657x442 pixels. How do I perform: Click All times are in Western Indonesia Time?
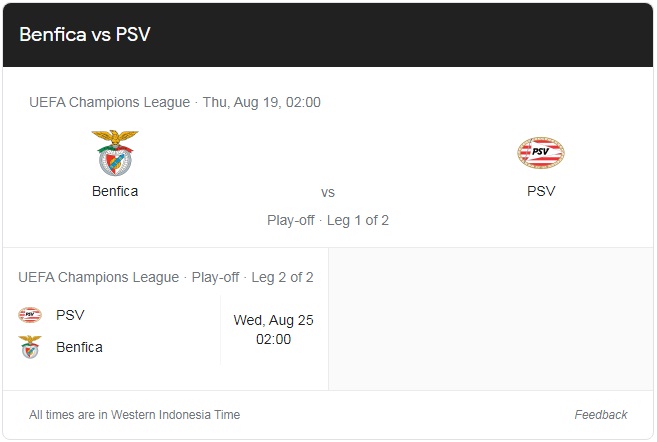135,415
